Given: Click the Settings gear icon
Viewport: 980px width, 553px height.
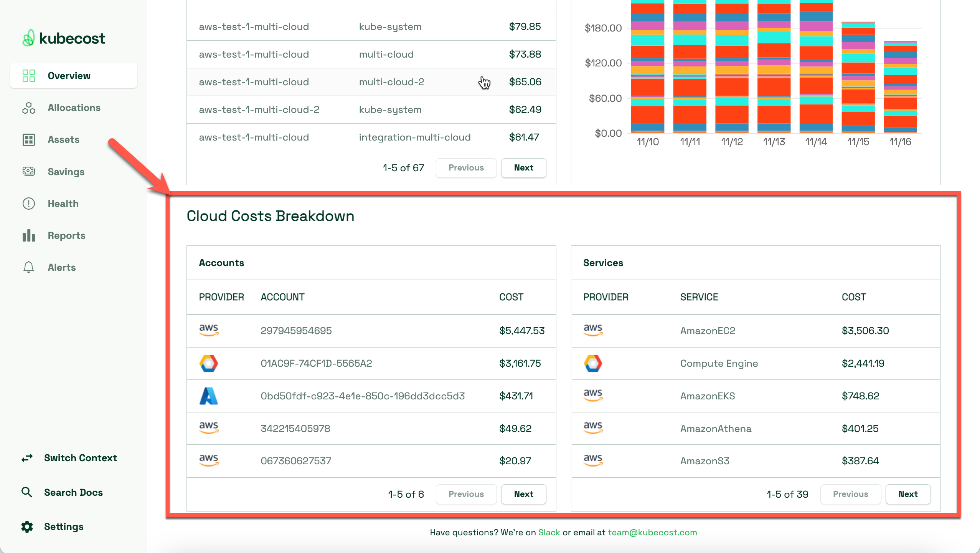Looking at the screenshot, I should [27, 527].
